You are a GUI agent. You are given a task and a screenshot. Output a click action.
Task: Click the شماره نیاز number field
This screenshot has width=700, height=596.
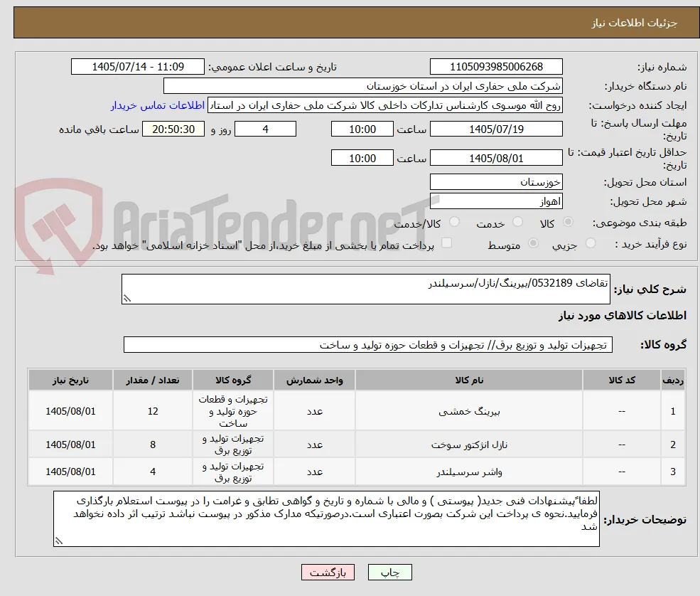pos(496,67)
